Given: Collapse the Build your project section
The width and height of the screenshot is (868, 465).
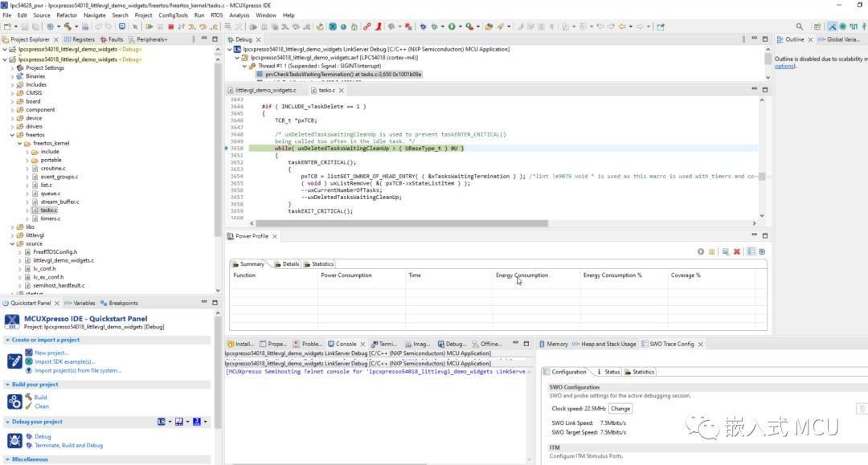Looking at the screenshot, I should coord(7,384).
